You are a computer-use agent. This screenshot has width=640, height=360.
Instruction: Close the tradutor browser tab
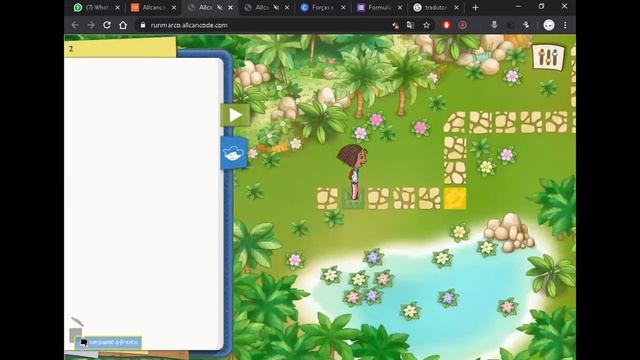tap(456, 7)
